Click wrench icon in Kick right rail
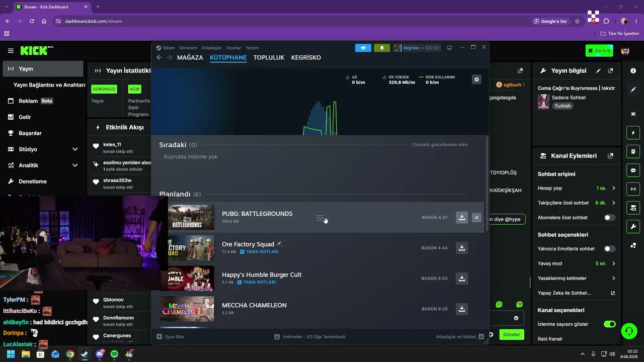This screenshot has width=644, height=362. click(x=633, y=226)
